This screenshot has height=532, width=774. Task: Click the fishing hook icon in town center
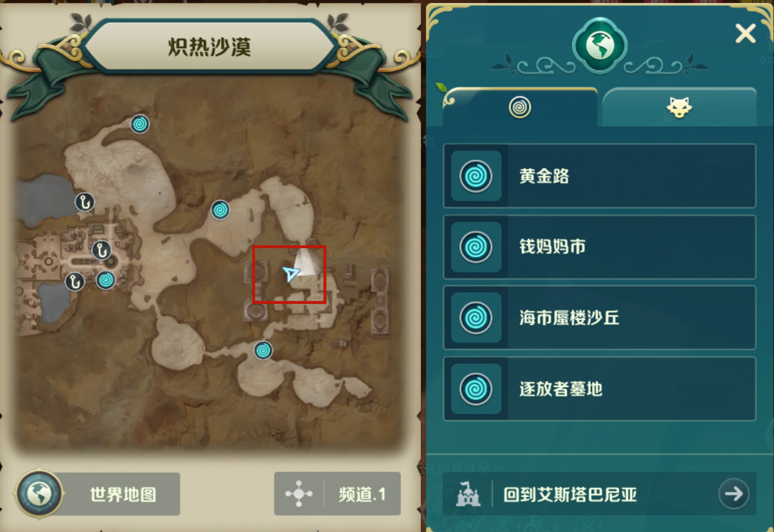click(x=101, y=251)
